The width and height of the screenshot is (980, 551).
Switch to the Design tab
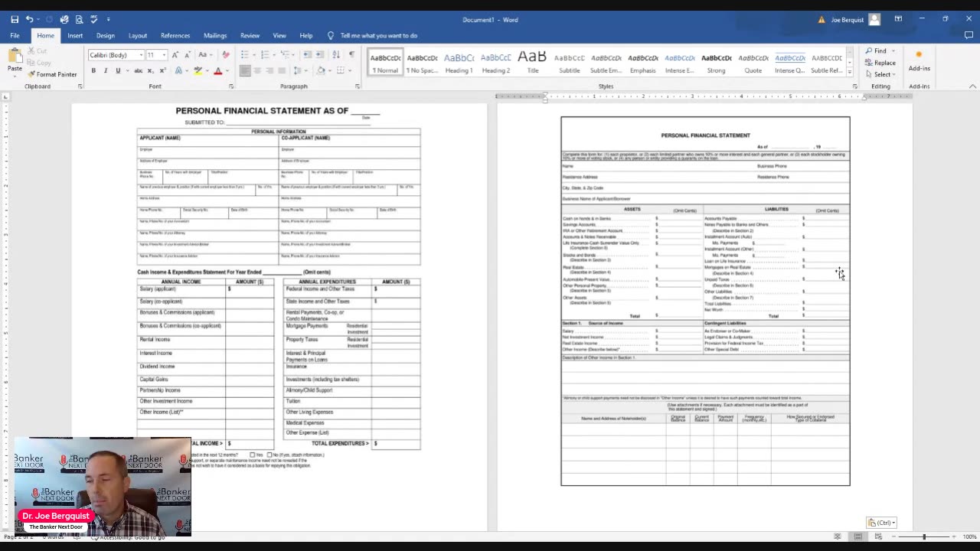click(106, 35)
